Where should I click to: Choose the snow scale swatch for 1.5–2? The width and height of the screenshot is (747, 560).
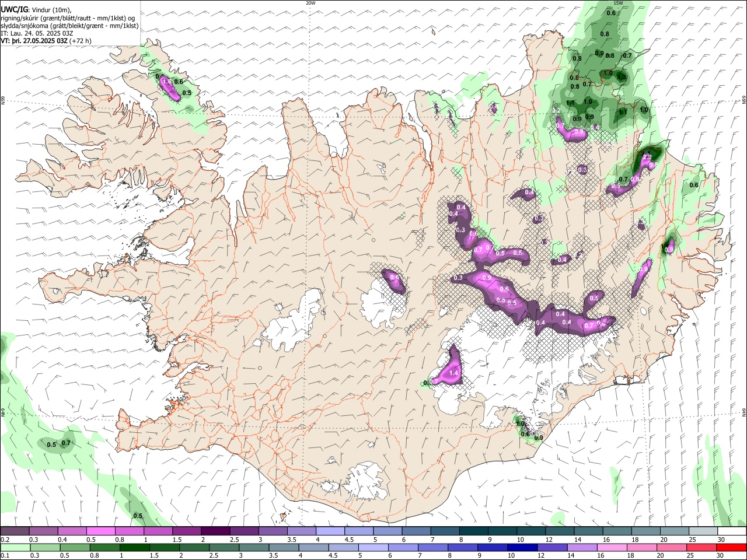coord(186,531)
